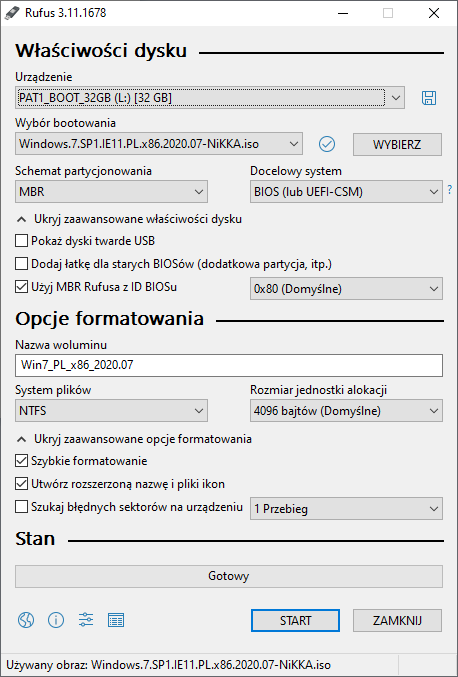This screenshot has height=677, width=458.
Task: Click the WYBIERZ button
Action: 397,144
